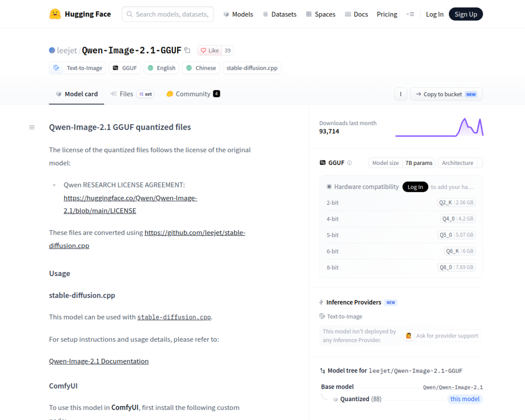Open the Qwen-Image-2.1 Documentation link
525x420 pixels.
point(99,361)
